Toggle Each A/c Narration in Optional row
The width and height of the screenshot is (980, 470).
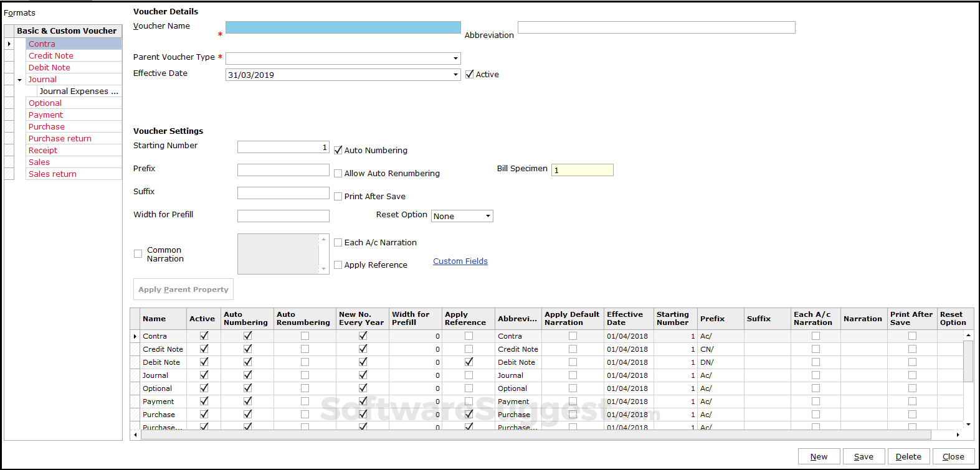[x=816, y=388]
